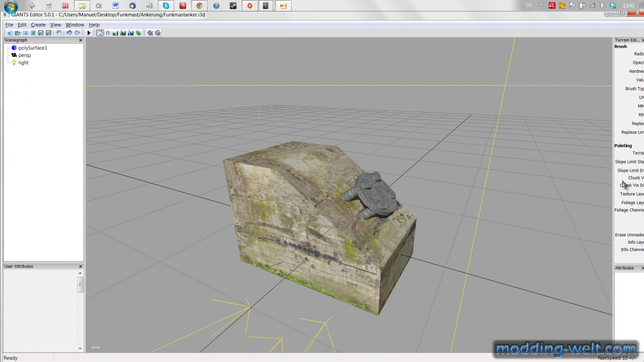The width and height of the screenshot is (644, 362).
Task: Click the volume speaker tray icon
Action: (602, 5)
